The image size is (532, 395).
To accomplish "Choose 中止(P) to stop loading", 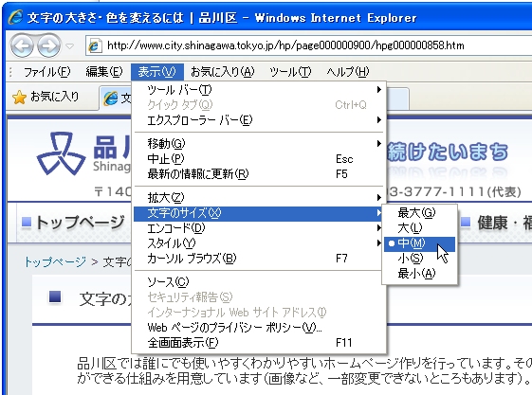I will click(x=259, y=159).
